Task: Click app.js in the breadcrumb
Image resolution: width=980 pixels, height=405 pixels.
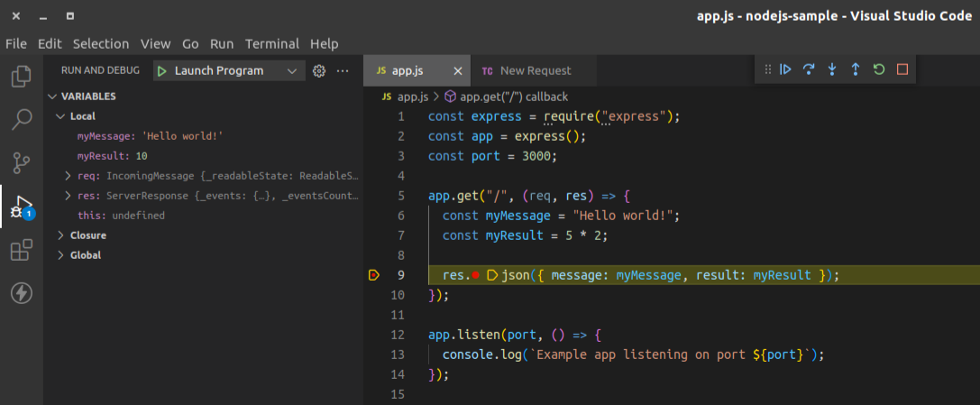Action: (x=413, y=97)
